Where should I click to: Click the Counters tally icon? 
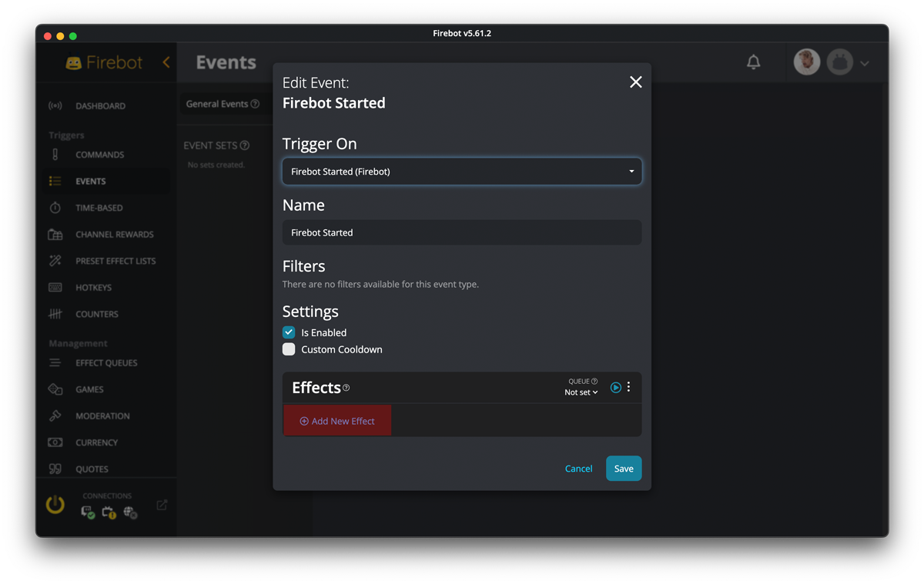55,314
